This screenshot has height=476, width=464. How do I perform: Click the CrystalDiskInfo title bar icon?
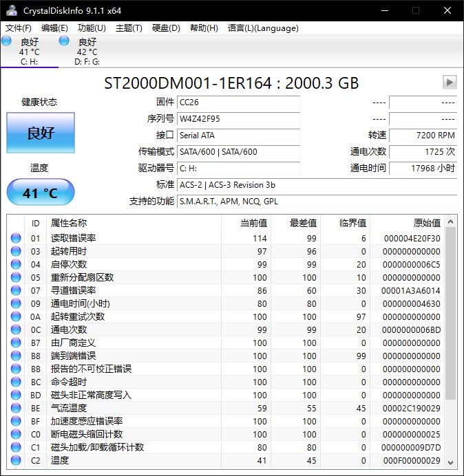tap(12, 10)
